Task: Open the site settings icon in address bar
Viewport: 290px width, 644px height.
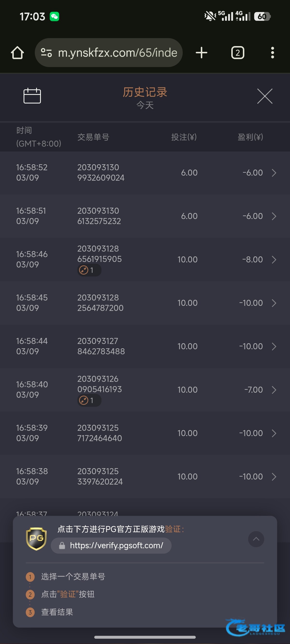Action: (46, 53)
